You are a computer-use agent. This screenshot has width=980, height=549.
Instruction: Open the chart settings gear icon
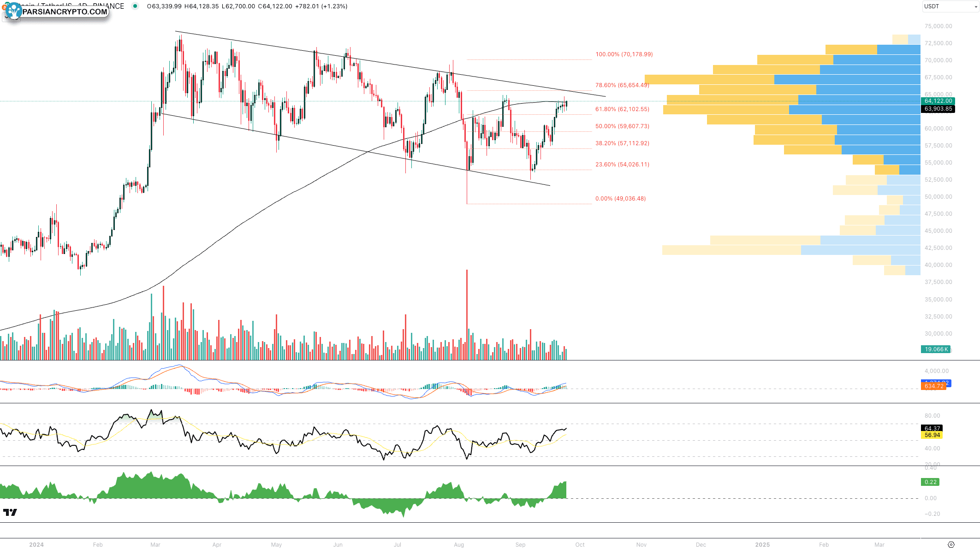pyautogui.click(x=950, y=544)
